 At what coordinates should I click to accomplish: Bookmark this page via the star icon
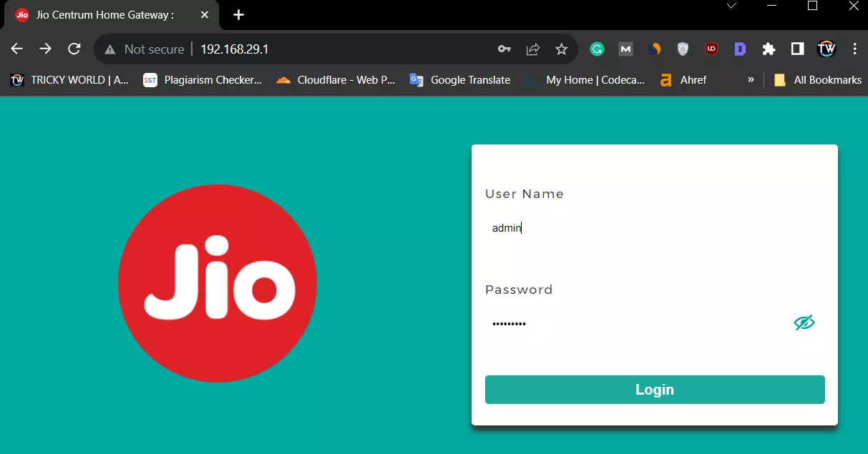[562, 49]
